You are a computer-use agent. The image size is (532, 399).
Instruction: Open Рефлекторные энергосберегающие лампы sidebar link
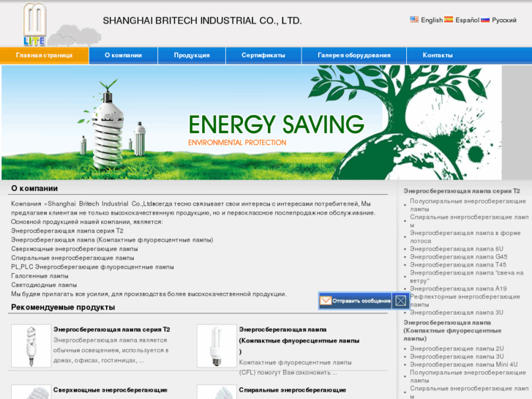click(x=465, y=300)
